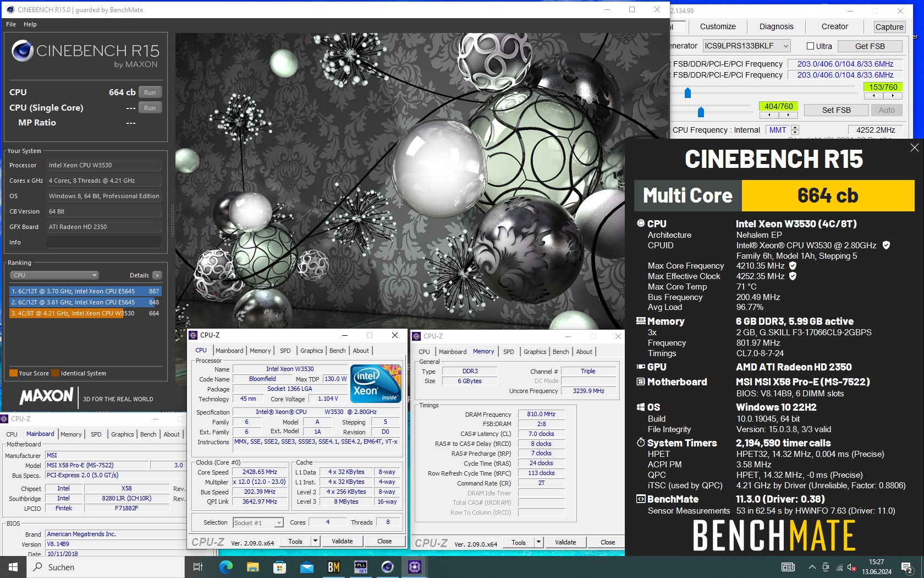Decrease the 153/760 FSB step
Viewport: 924px width, 578px height.
[873, 96]
